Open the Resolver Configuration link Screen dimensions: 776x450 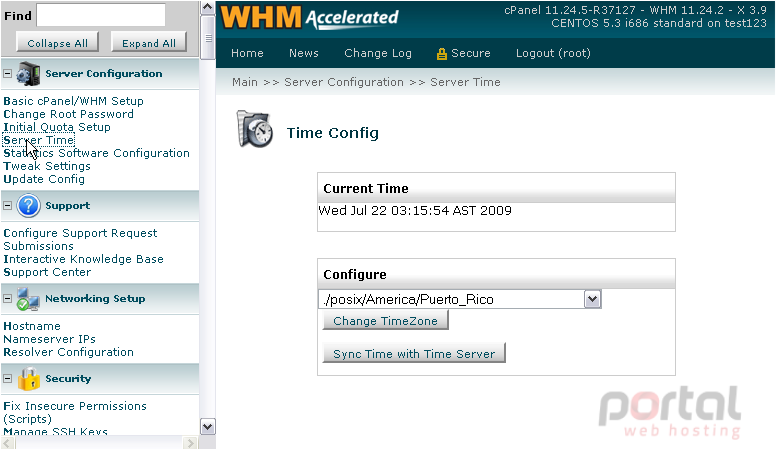click(68, 352)
